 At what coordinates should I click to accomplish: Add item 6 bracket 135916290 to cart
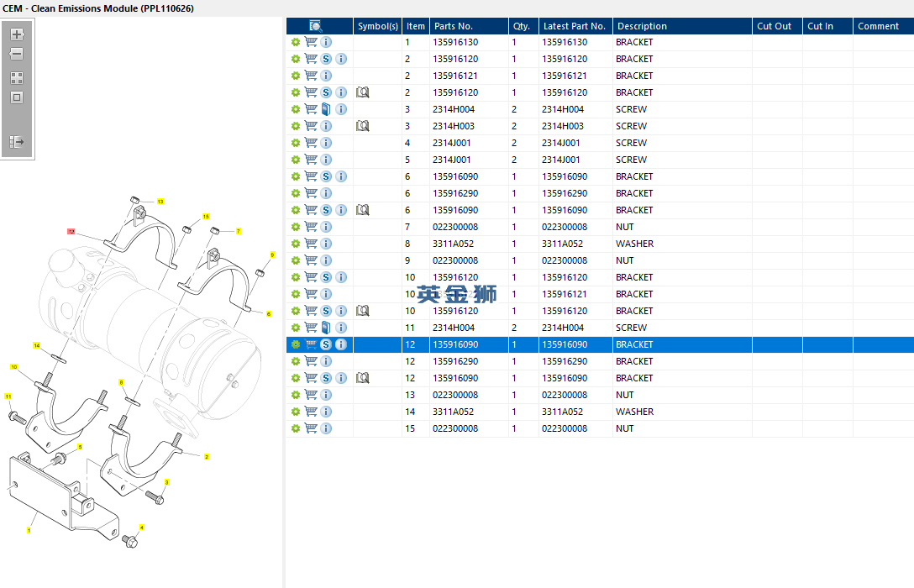point(311,193)
